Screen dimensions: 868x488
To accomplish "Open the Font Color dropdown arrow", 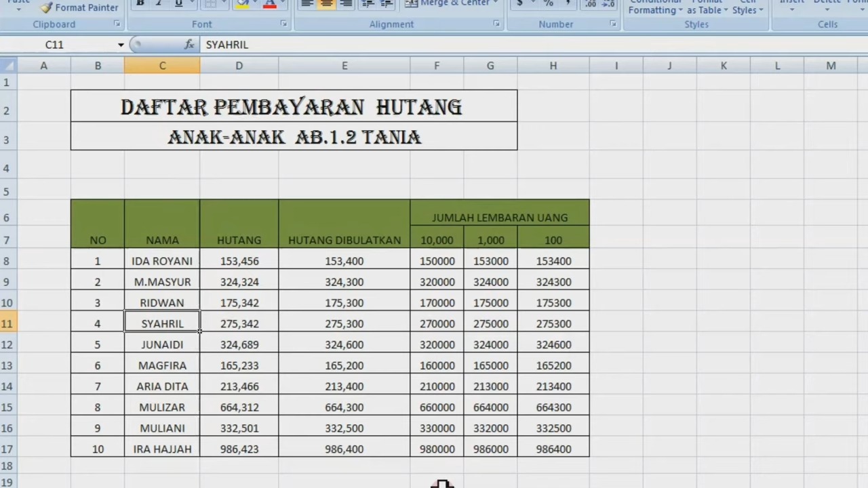I will coord(281,3).
